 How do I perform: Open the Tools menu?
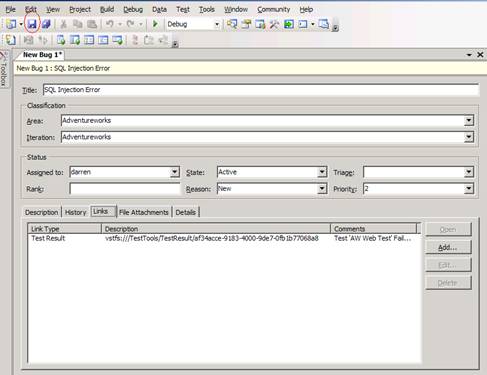(x=207, y=9)
